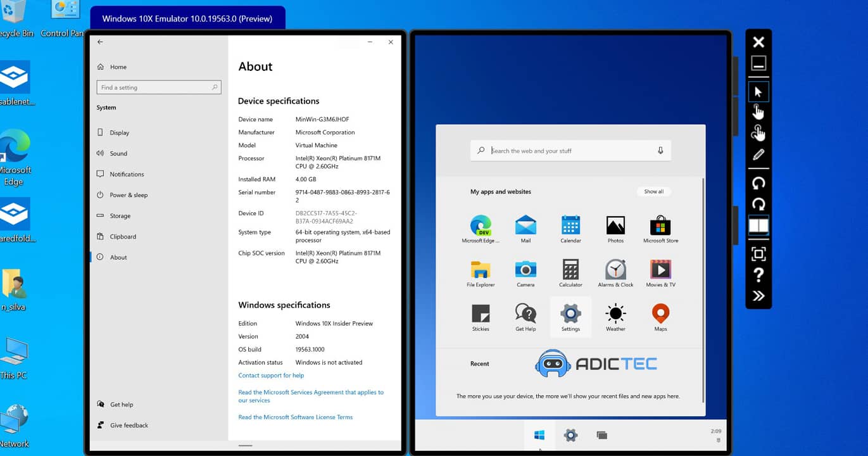868x456 pixels.
Task: Read the Microsoft Software License Terms
Action: pos(295,417)
